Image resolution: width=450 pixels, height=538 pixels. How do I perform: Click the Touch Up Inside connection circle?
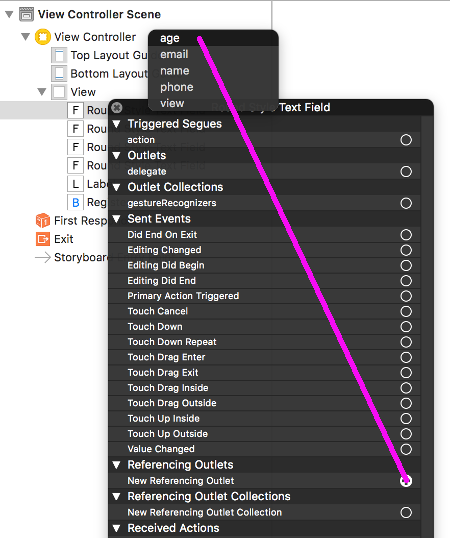pyautogui.click(x=406, y=419)
